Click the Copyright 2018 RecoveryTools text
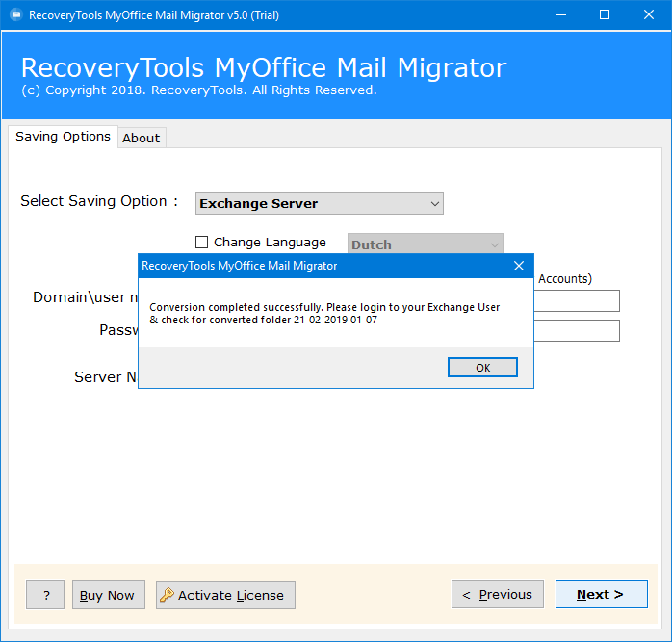The height and width of the screenshot is (642, 672). coord(199,90)
